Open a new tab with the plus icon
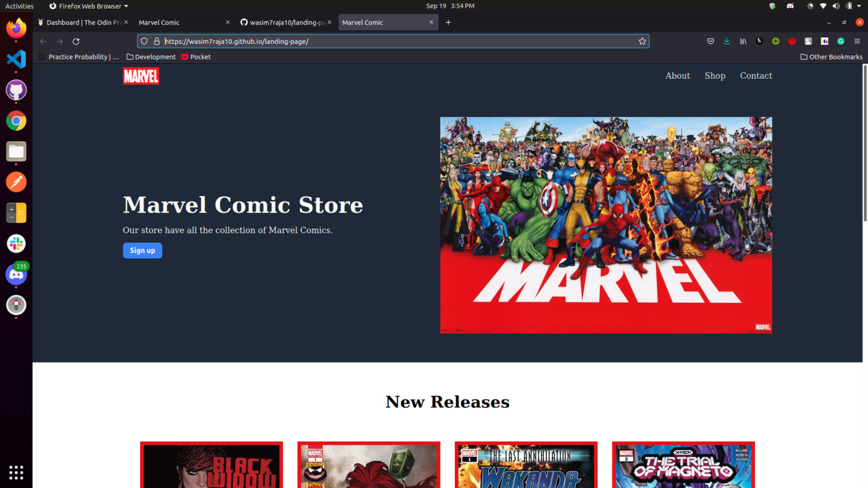The width and height of the screenshot is (868, 488). [448, 22]
